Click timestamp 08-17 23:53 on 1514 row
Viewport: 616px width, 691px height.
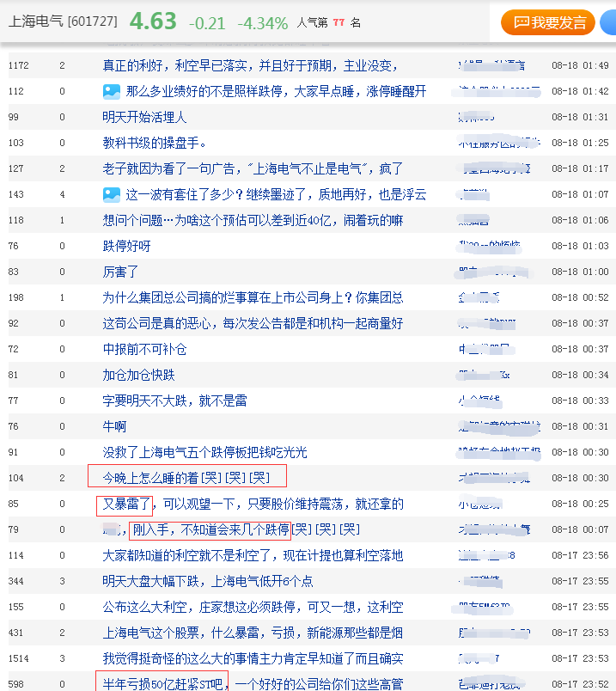point(580,659)
